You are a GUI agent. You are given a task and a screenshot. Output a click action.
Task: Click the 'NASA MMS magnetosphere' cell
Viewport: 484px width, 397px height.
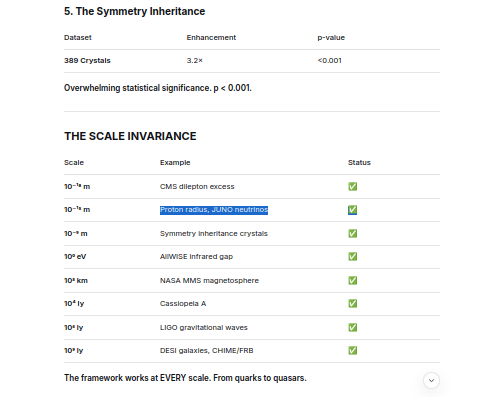coord(209,281)
